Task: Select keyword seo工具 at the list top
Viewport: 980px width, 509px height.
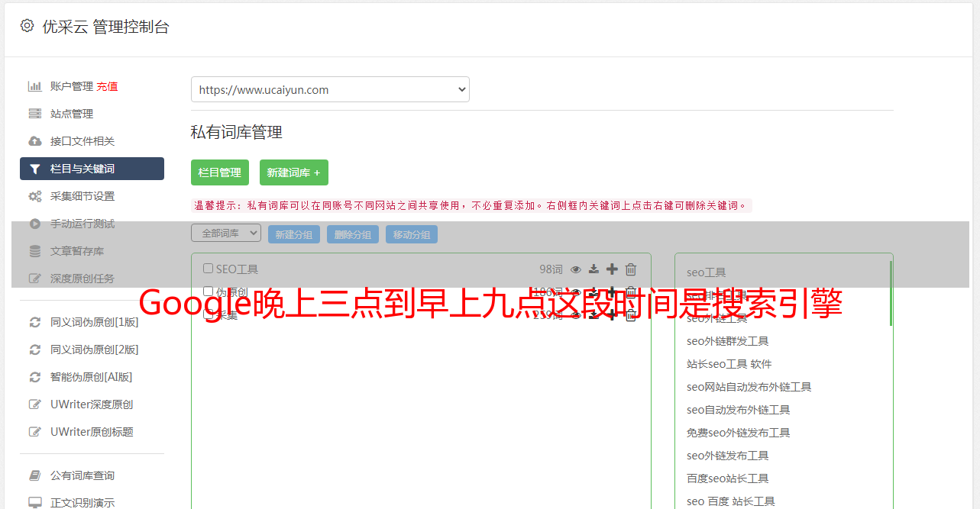Action: (707, 272)
